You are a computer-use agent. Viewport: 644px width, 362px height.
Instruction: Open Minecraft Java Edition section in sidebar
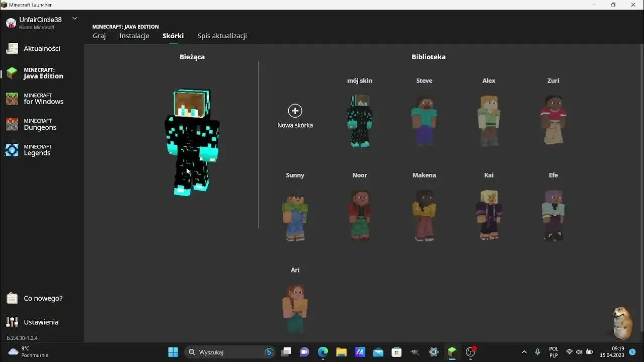pos(40,73)
